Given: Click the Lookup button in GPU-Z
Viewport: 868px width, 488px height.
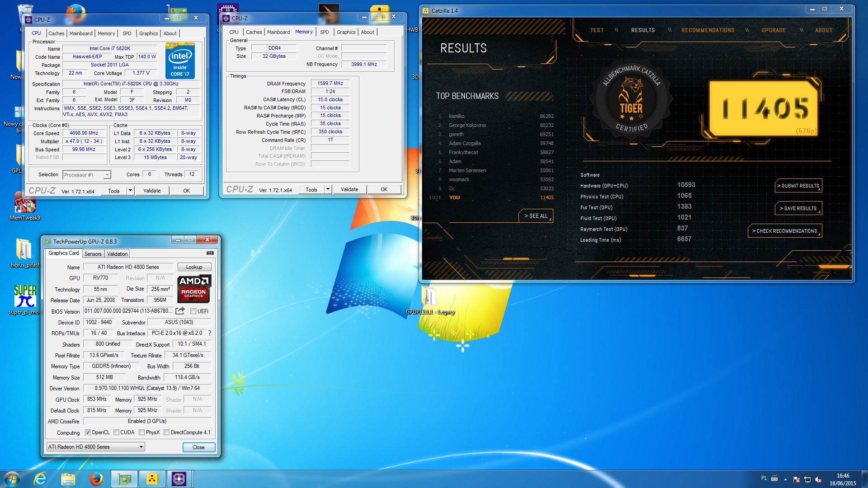Looking at the screenshot, I should pyautogui.click(x=194, y=267).
